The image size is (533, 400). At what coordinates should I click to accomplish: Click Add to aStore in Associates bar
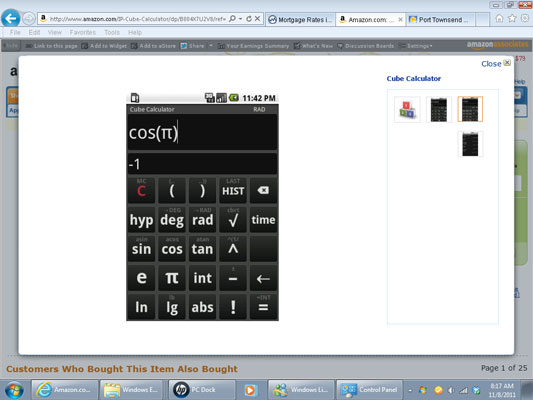point(154,46)
